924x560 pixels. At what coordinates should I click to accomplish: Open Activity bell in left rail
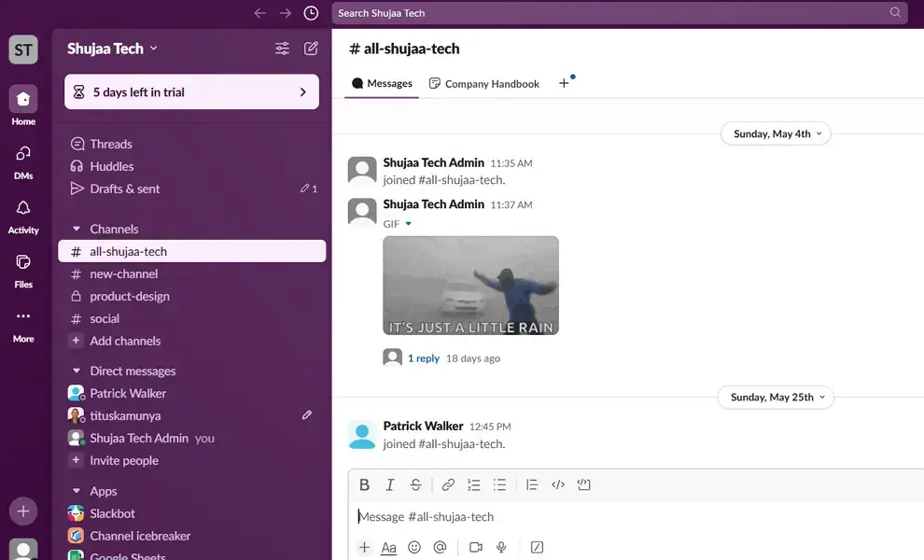click(23, 216)
